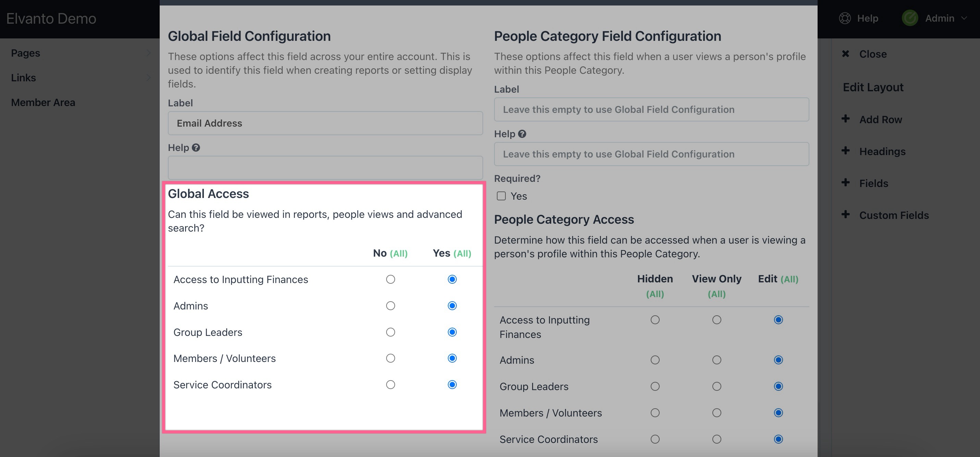The height and width of the screenshot is (457, 980).
Task: Open the Admin dropdown arrow
Action: coord(964,18)
